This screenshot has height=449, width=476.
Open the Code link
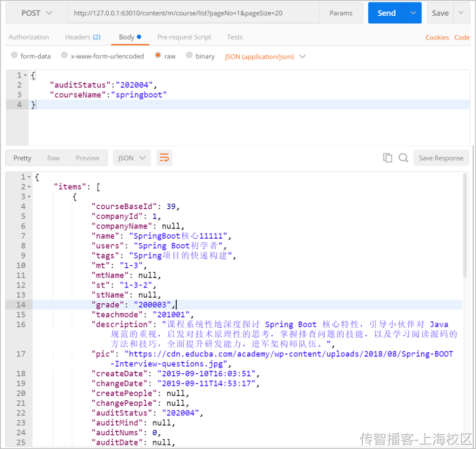point(462,38)
